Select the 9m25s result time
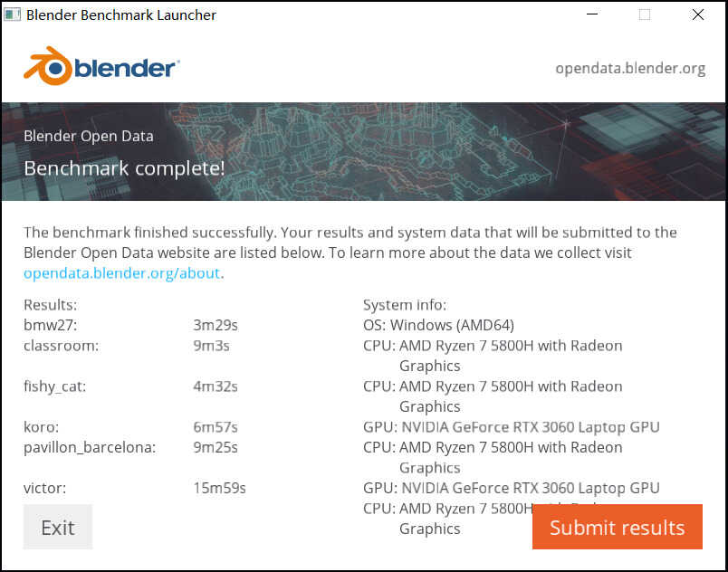This screenshot has width=728, height=572. 216,448
